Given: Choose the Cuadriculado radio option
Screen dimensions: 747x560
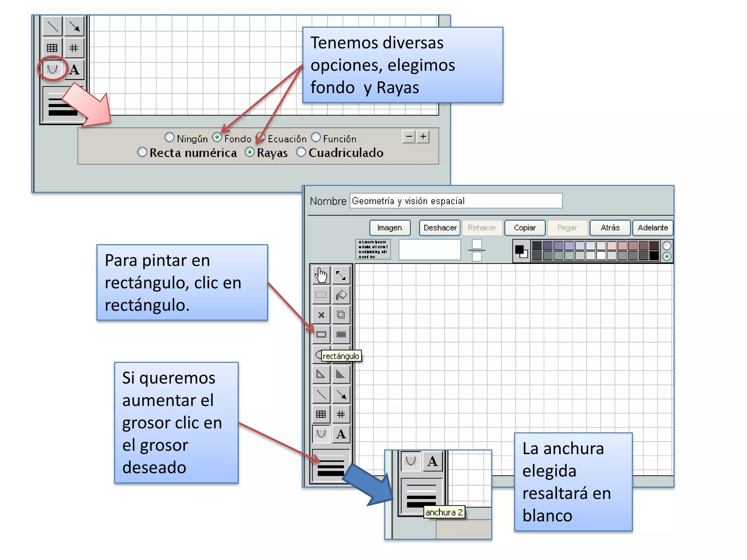Looking at the screenshot, I should click(x=301, y=152).
